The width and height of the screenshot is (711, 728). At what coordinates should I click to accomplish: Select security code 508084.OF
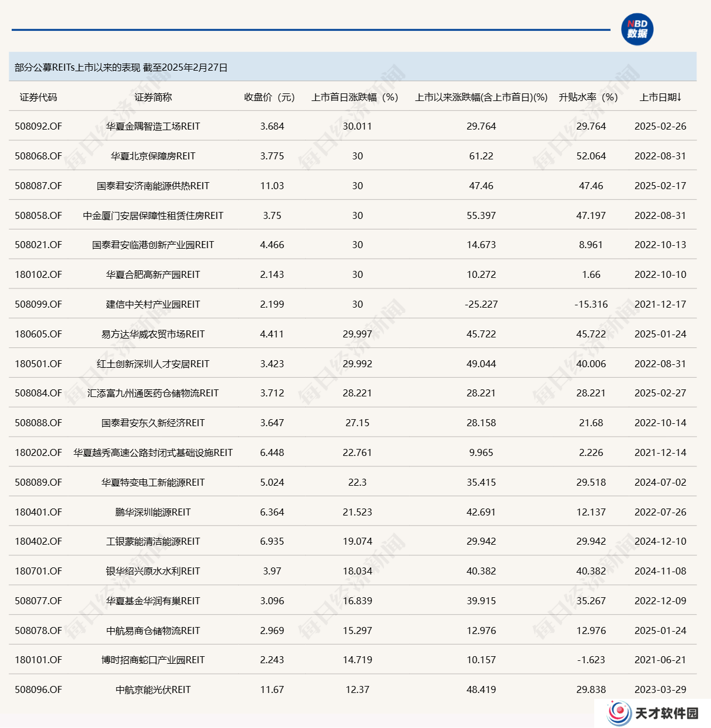pos(39,393)
